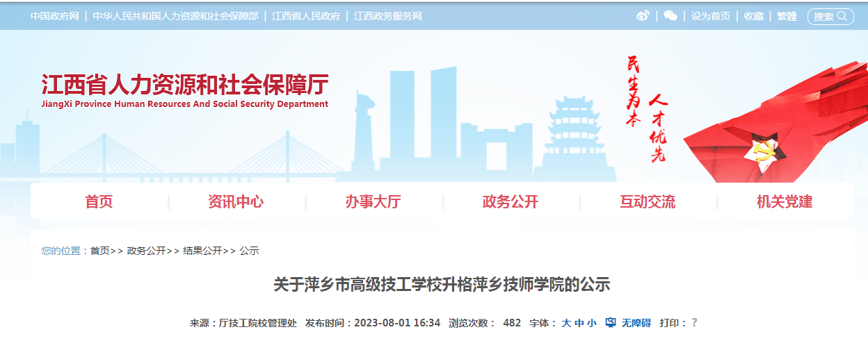This screenshot has height=341, width=868.
Task: Click the source text 厅技工院校管理处
Action: 258,323
